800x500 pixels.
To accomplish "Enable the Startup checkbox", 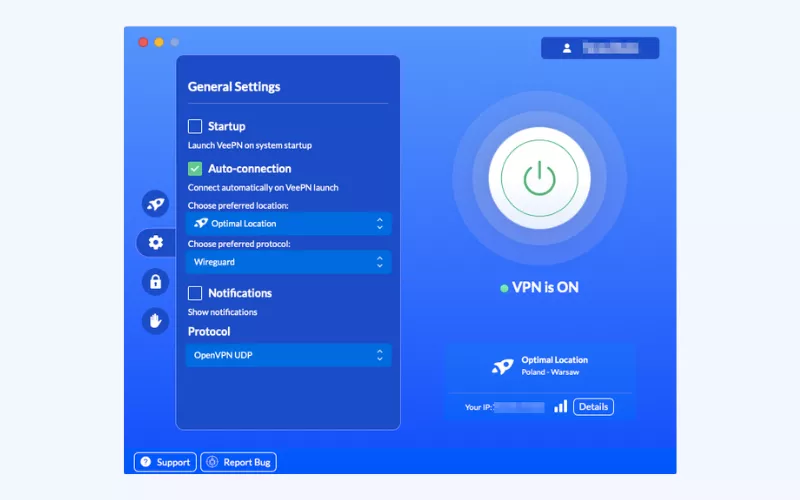I will [195, 126].
